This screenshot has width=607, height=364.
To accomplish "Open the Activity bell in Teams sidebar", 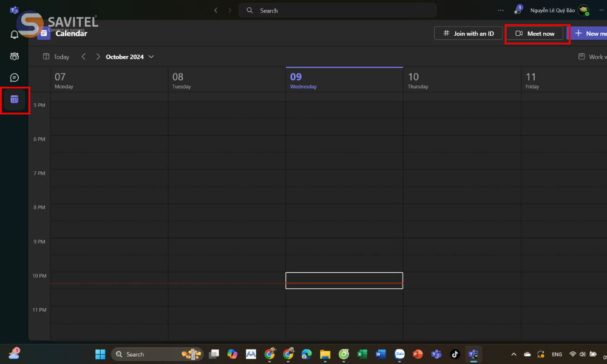I will click(x=15, y=35).
